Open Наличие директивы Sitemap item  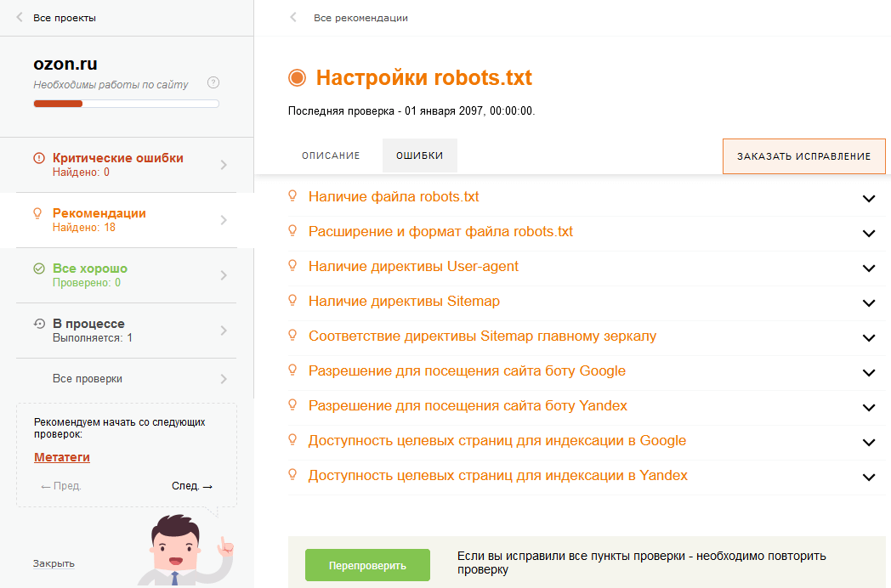pyautogui.click(x=404, y=301)
